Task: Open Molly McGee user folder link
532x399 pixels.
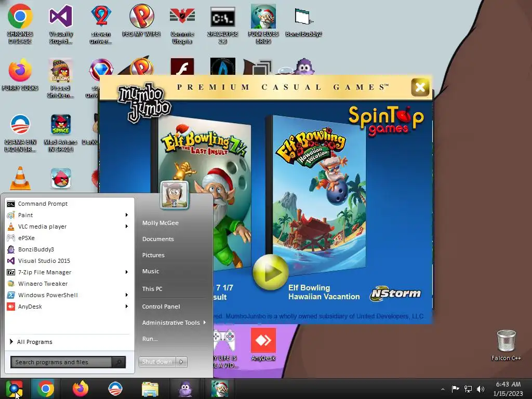Action: (161, 223)
